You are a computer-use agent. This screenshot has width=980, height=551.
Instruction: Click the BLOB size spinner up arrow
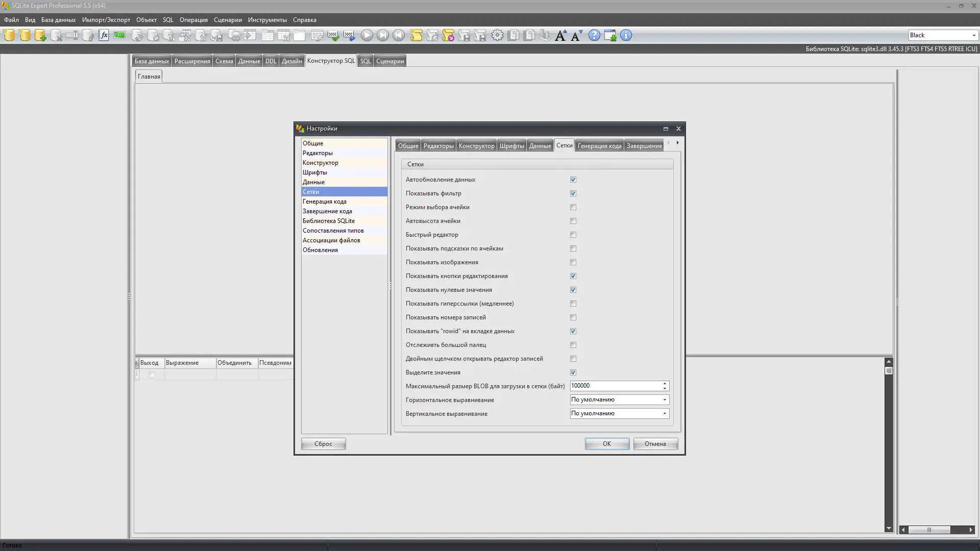(665, 384)
